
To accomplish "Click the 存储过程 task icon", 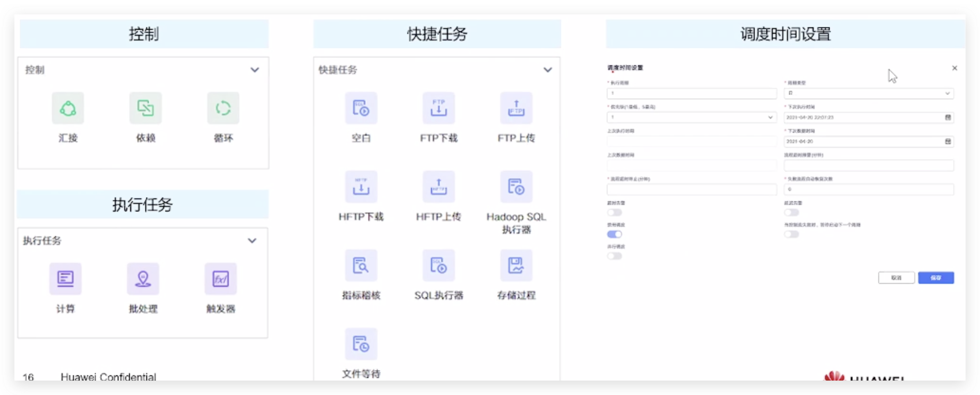I will 516,266.
